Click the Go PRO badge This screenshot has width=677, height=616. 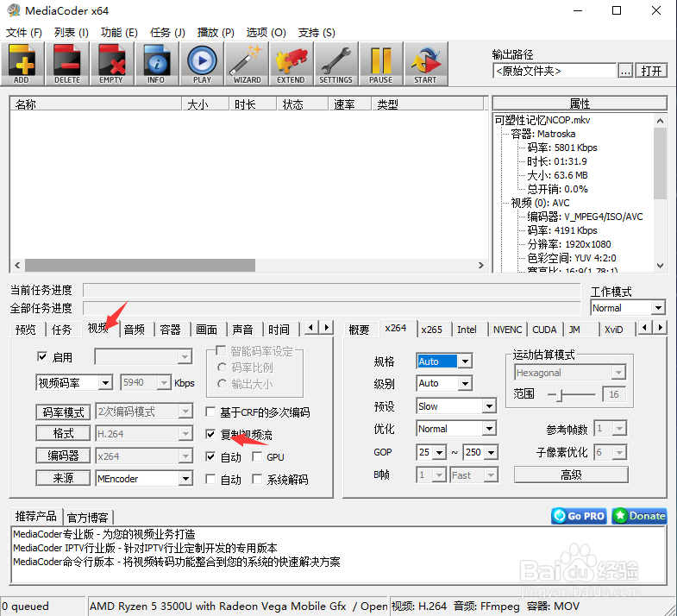click(x=579, y=516)
